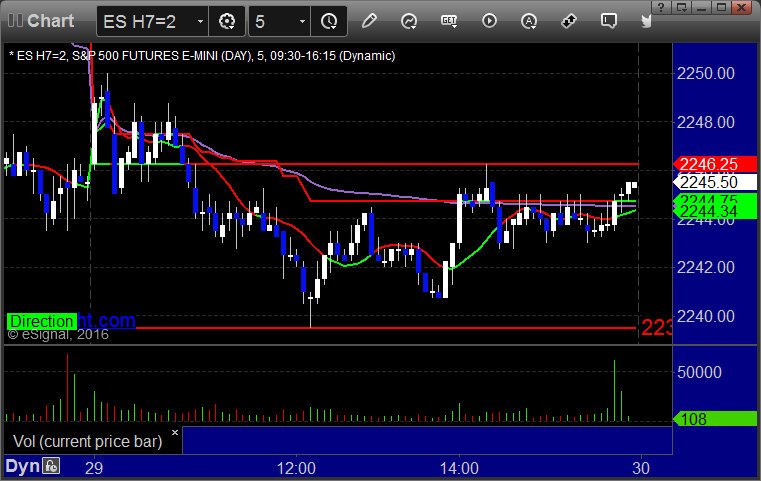Click the green 108 volume marker
The height and width of the screenshot is (481, 761).
[714, 418]
